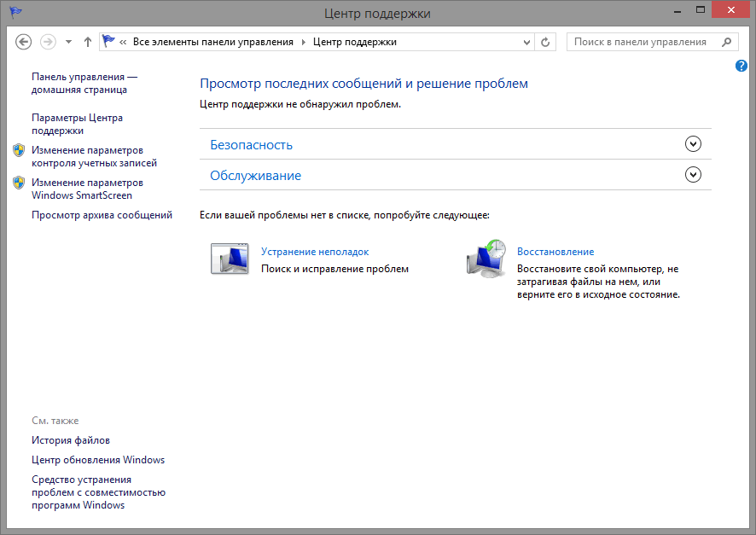This screenshot has height=535, width=756.
Task: Expand the Обслуживание section chevron
Action: 693,175
